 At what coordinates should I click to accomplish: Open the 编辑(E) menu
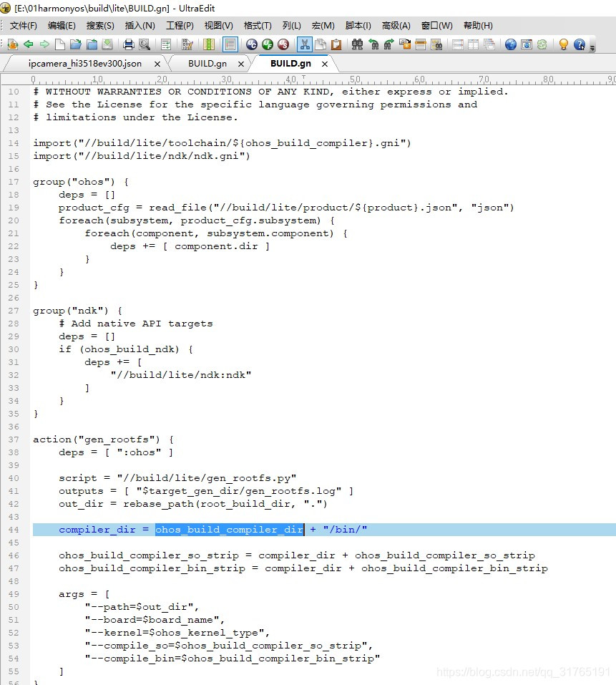[x=62, y=26]
